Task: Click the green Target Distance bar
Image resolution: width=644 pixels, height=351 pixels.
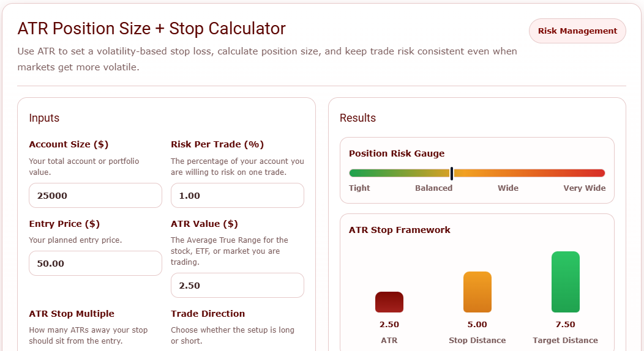Action: pyautogui.click(x=566, y=282)
